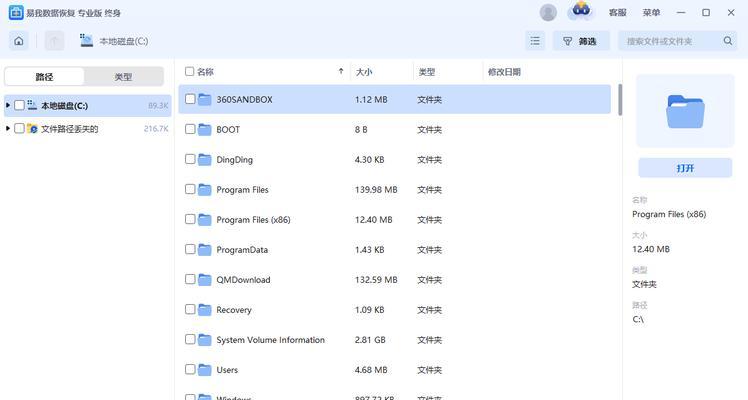Click the DingDing folder icon
748x400 pixels.
click(x=205, y=159)
